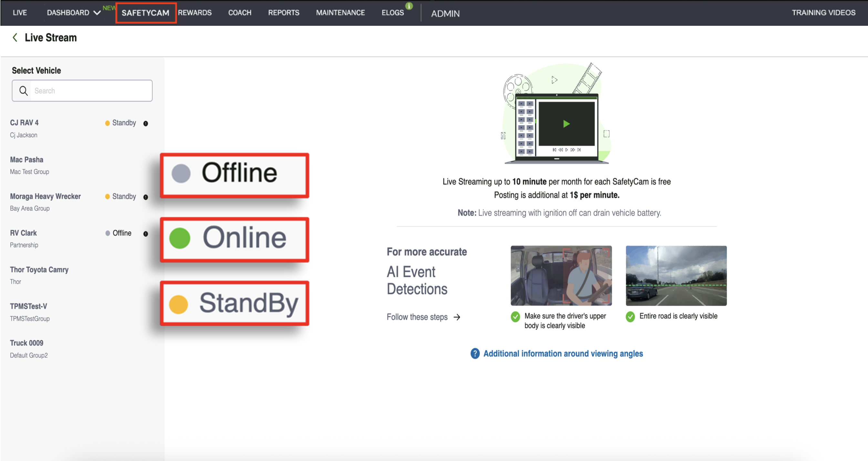This screenshot has width=868, height=461.
Task: Select Truck 0009 from vehicle list
Action: point(26,343)
